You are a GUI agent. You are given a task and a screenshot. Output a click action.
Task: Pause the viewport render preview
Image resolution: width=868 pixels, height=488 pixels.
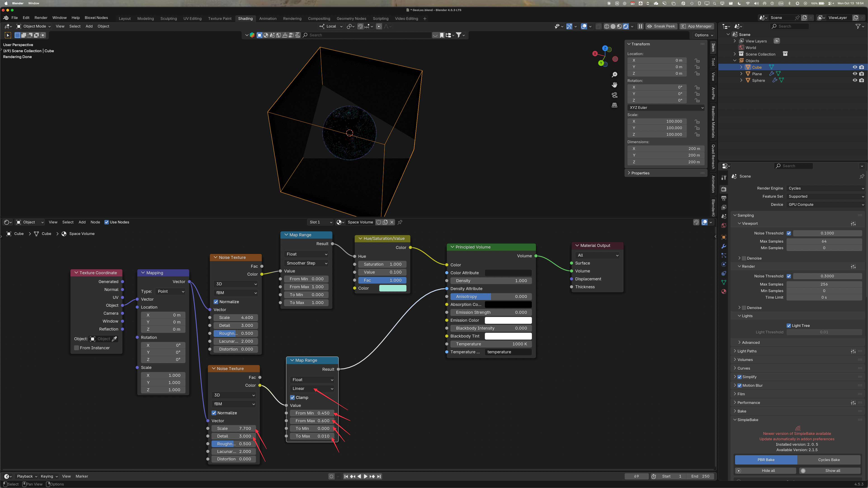tap(640, 26)
